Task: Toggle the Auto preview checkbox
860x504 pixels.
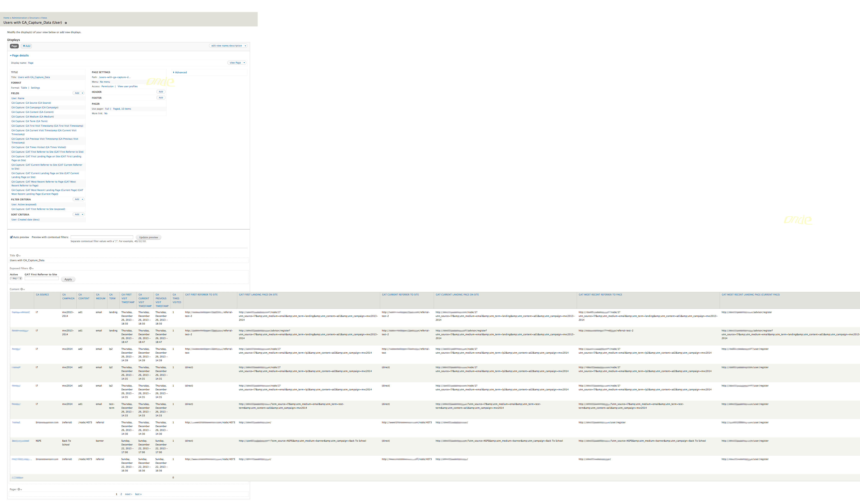Action: [12, 237]
